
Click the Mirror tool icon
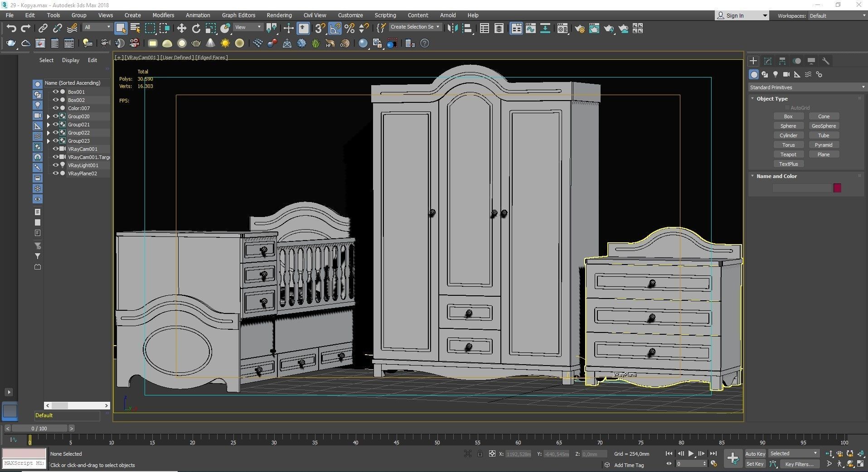(452, 29)
